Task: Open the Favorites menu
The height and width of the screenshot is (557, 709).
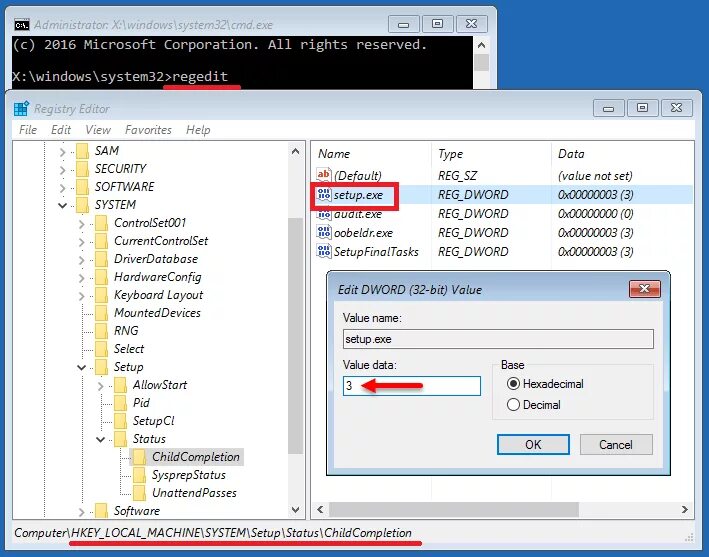Action: click(148, 130)
